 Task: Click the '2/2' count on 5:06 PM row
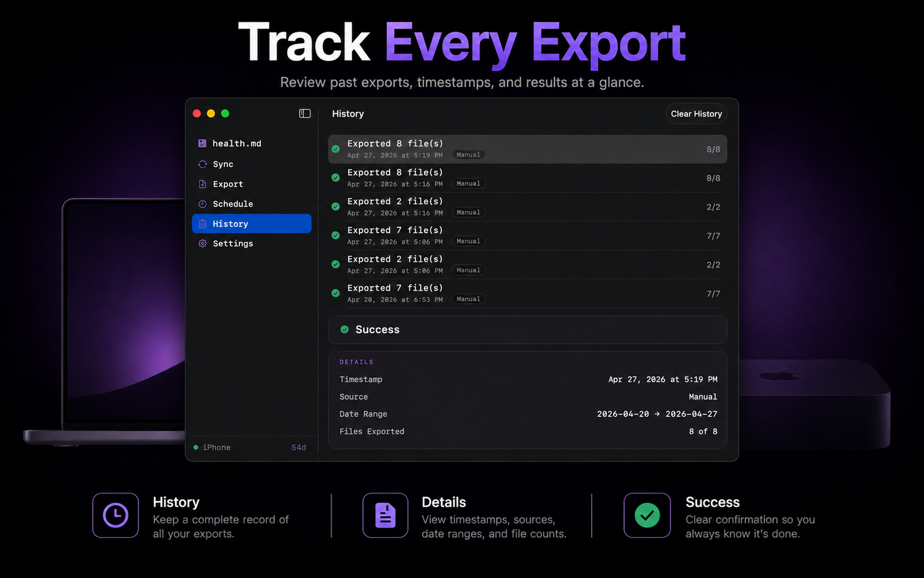[x=713, y=265]
